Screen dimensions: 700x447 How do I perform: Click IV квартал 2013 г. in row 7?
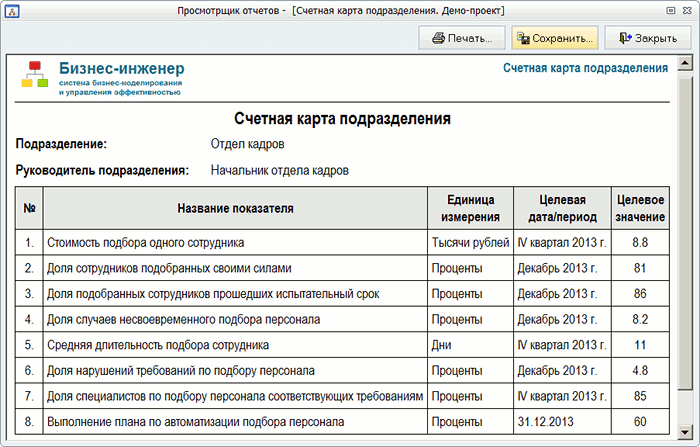pyautogui.click(x=562, y=396)
